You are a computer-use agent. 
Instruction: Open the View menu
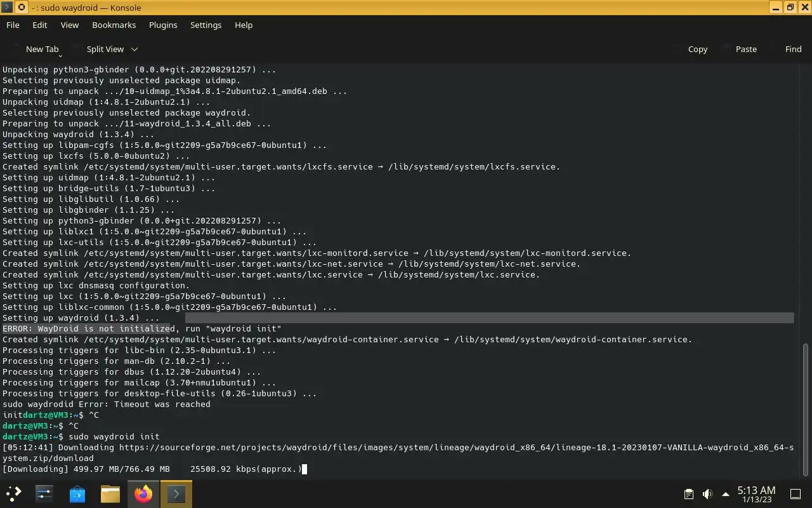tap(70, 25)
